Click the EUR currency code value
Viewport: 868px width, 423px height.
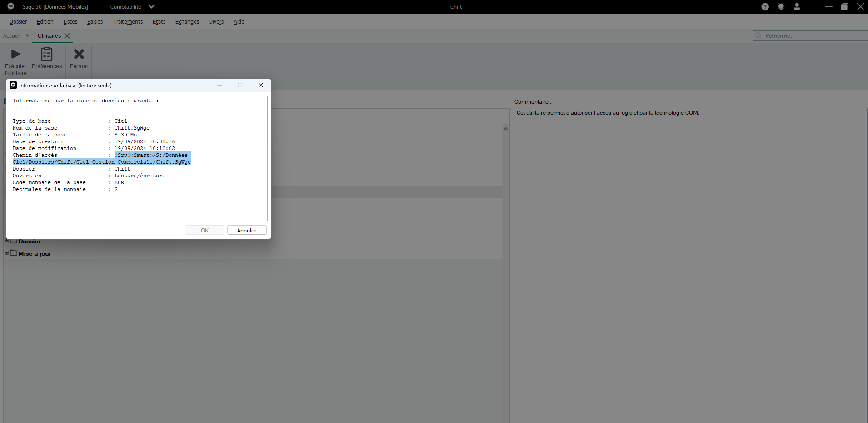click(119, 182)
